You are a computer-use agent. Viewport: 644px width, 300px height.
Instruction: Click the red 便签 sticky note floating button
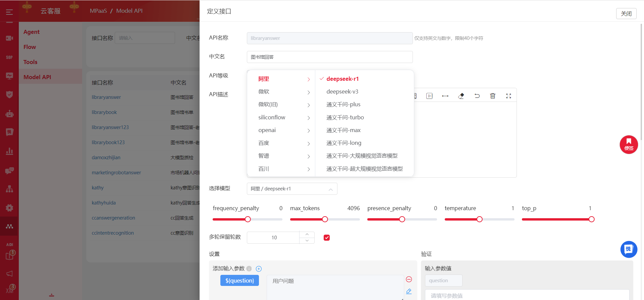pyautogui.click(x=629, y=144)
